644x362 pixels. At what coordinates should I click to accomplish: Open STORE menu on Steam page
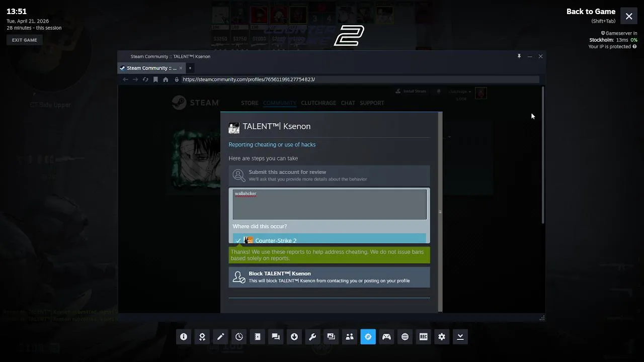(250, 103)
